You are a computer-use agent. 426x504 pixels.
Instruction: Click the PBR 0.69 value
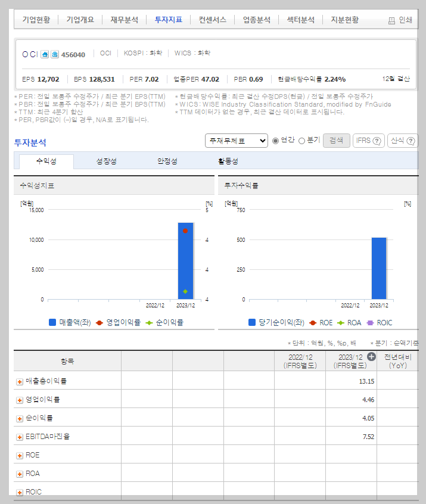[256, 79]
